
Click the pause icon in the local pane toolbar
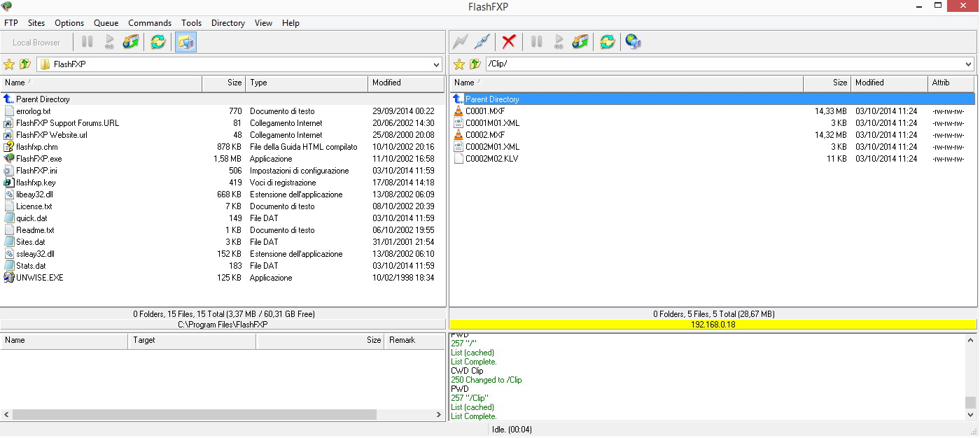coord(87,42)
